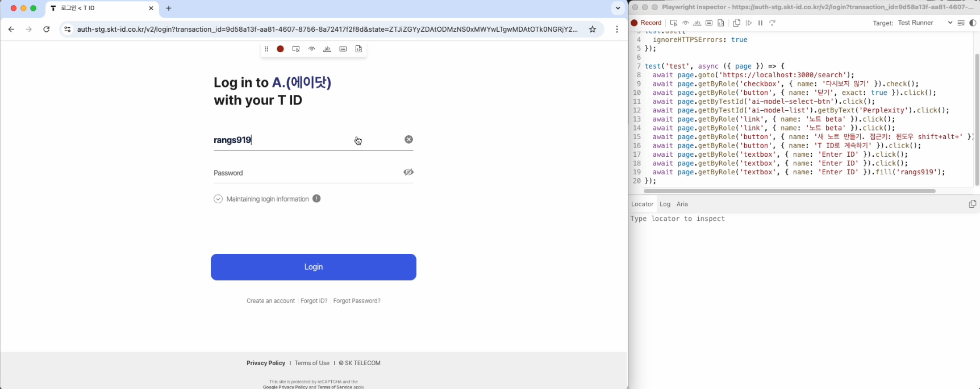Click code line with 'T ID로 계속하기' button
980x389 pixels.
[787, 146]
